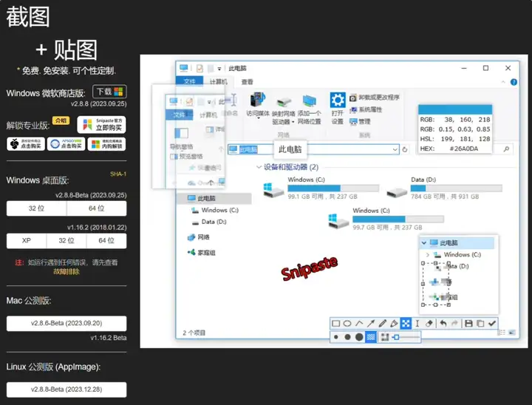The height and width of the screenshot is (405, 532).
Task: Collapse the 设备和驱动器 (2) group
Action: point(259,167)
